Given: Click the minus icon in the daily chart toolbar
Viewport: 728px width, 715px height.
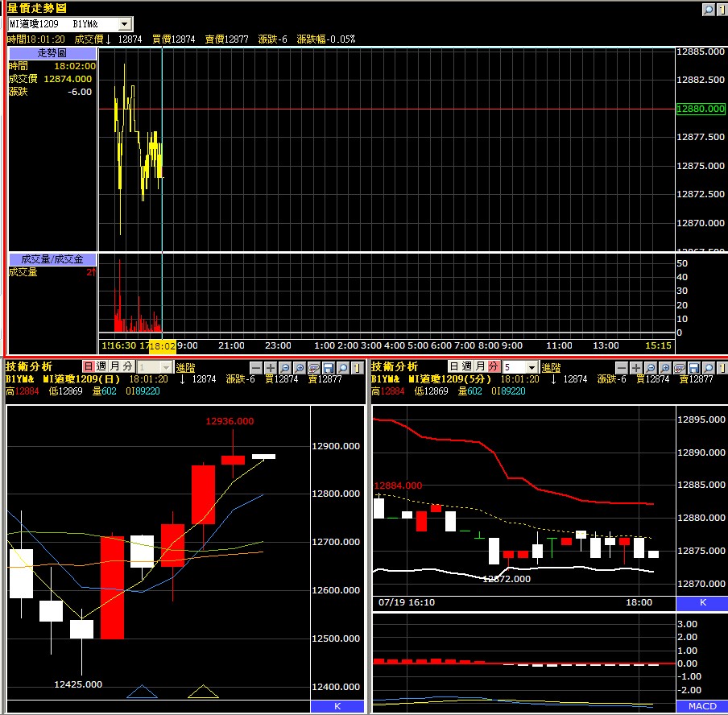Looking at the screenshot, I should coord(256,368).
